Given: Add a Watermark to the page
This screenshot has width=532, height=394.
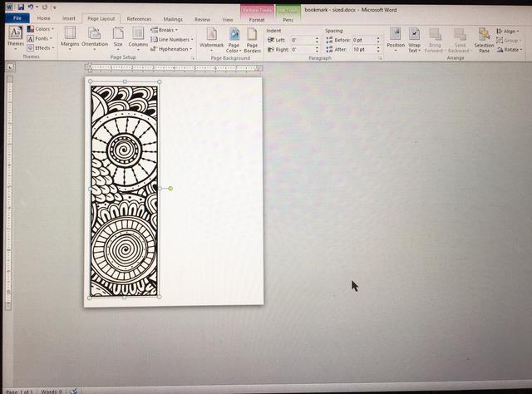Looking at the screenshot, I should (x=211, y=39).
